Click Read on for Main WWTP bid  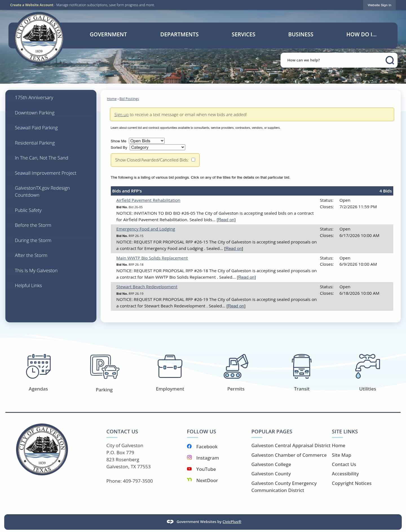pos(246,277)
